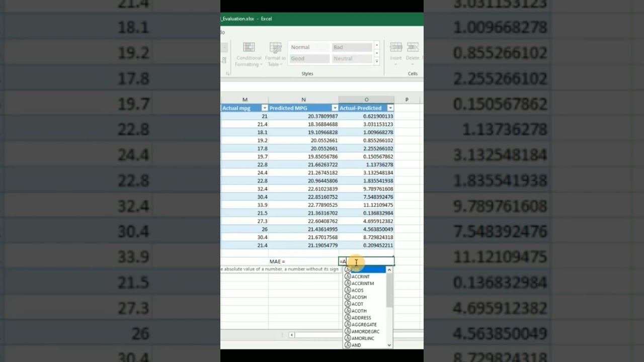Choose ACOS from function list
This screenshot has height=362, width=644.
pos(365,291)
